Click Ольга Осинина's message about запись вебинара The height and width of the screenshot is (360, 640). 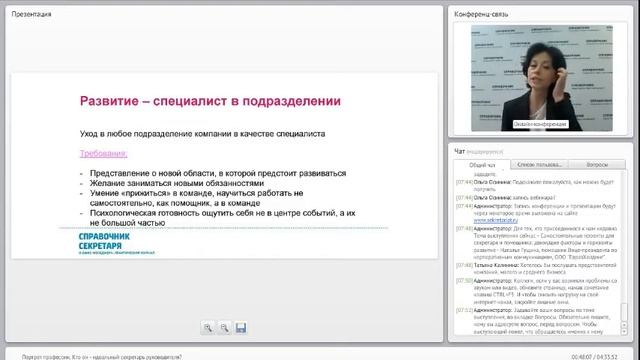[506, 198]
